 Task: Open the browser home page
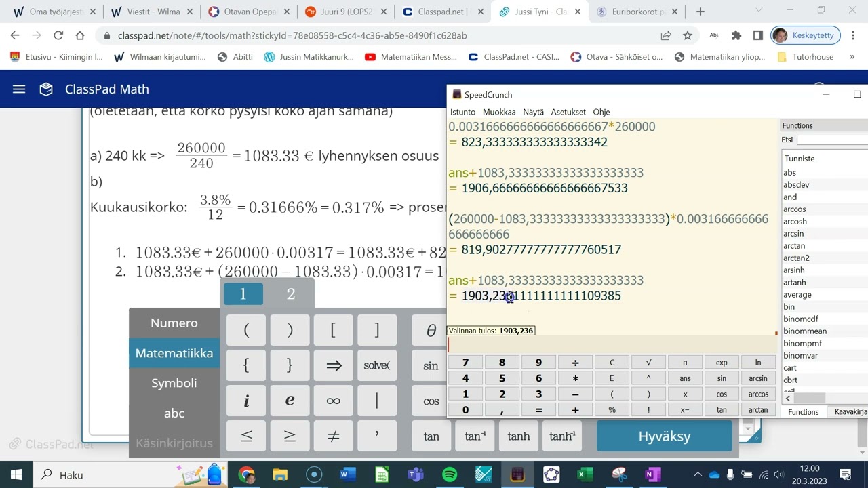tap(80, 35)
